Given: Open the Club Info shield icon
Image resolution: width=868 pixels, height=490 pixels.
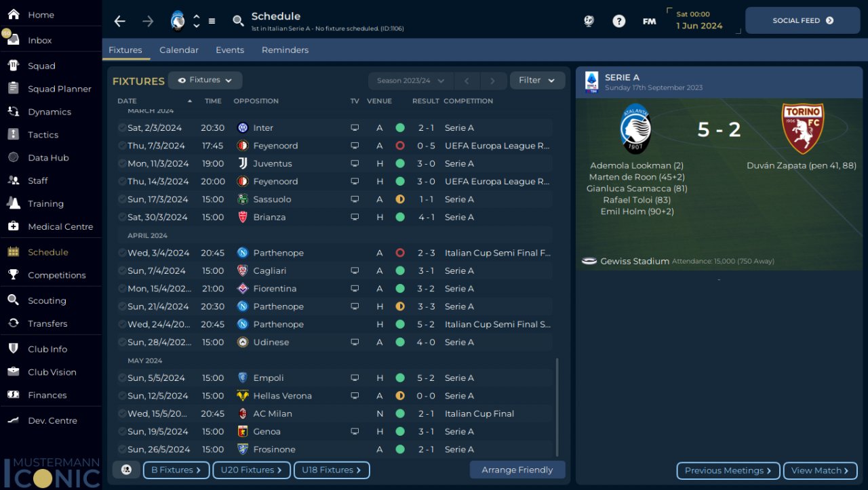Looking at the screenshot, I should pyautogui.click(x=13, y=348).
